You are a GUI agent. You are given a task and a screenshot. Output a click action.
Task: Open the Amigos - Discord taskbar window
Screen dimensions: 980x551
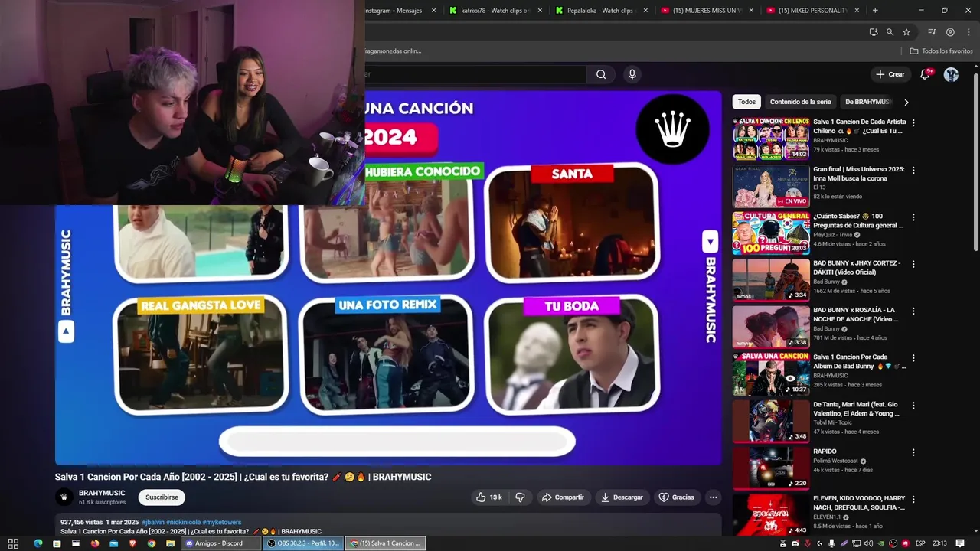[220, 543]
